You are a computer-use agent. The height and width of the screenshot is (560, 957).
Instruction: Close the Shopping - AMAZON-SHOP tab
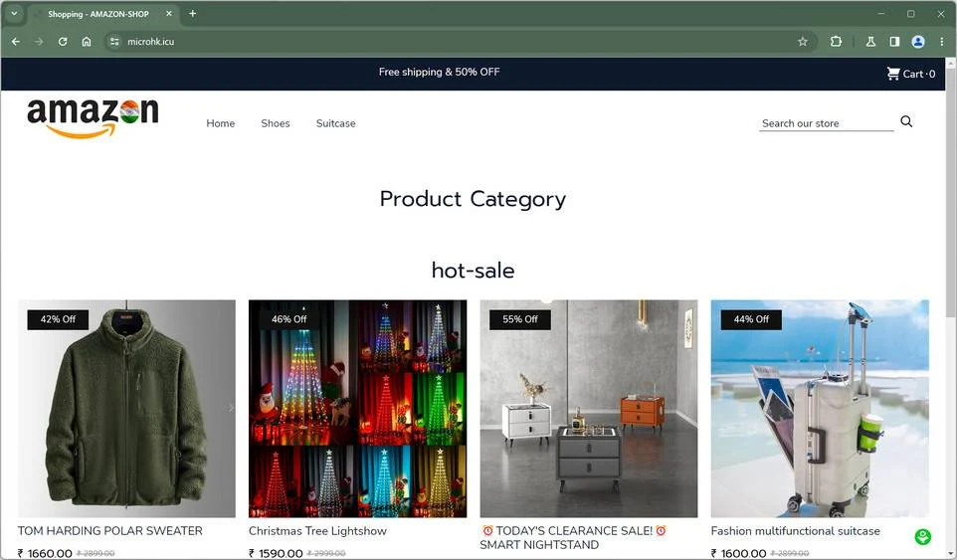(169, 13)
